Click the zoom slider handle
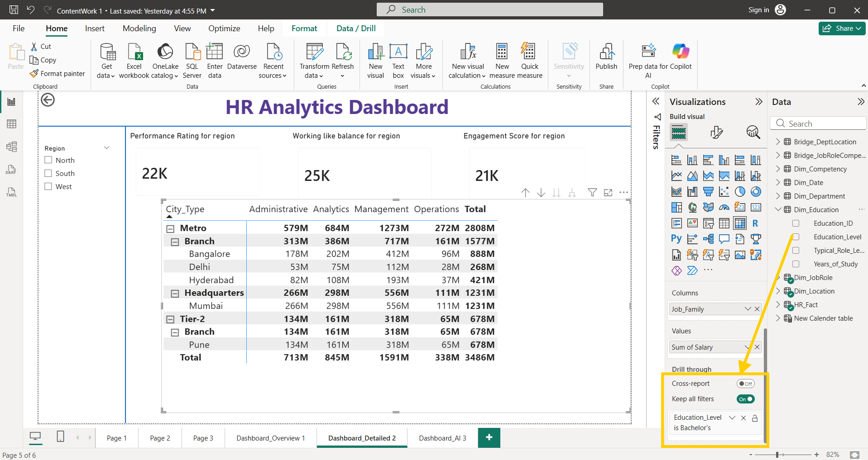This screenshot has height=460, width=868. click(x=777, y=455)
